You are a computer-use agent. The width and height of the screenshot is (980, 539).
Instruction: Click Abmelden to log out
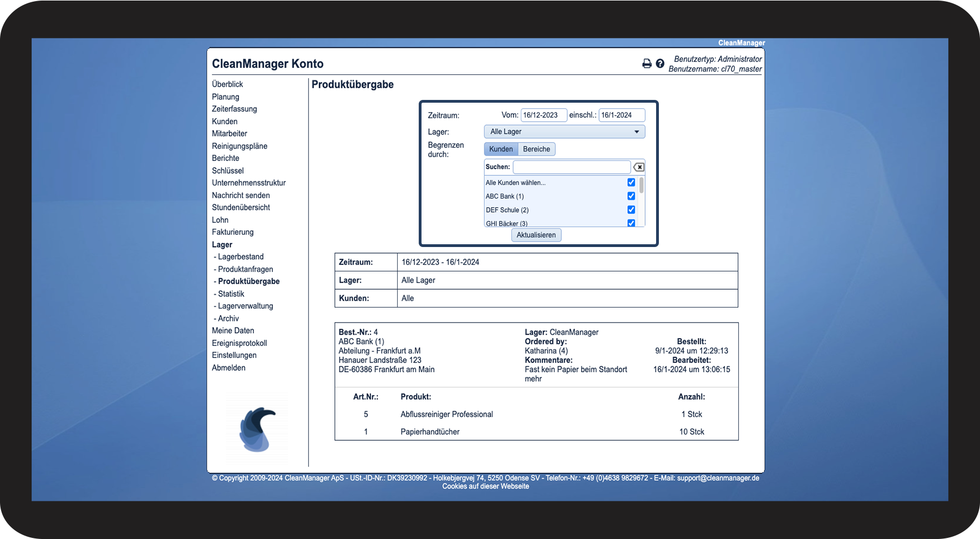229,368
